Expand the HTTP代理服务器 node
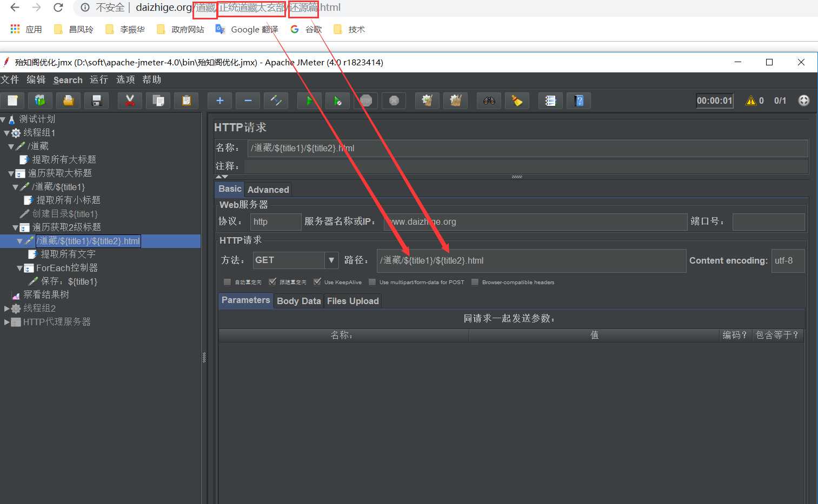 point(6,322)
